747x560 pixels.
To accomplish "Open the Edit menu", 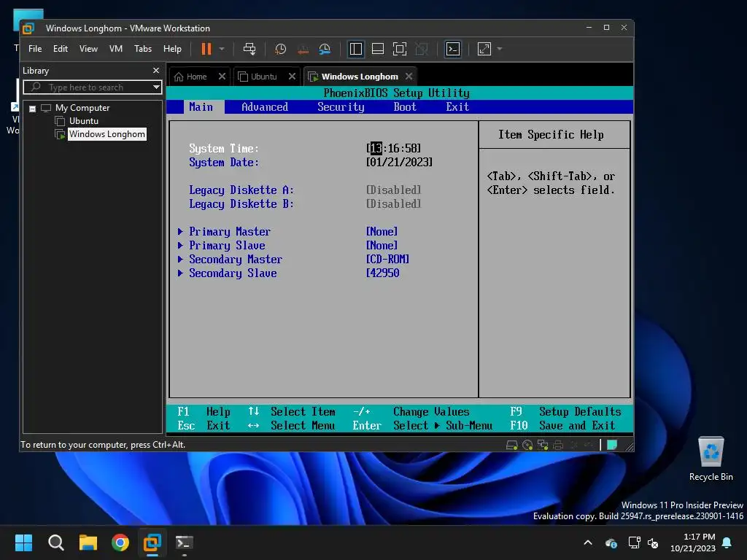I will point(61,49).
